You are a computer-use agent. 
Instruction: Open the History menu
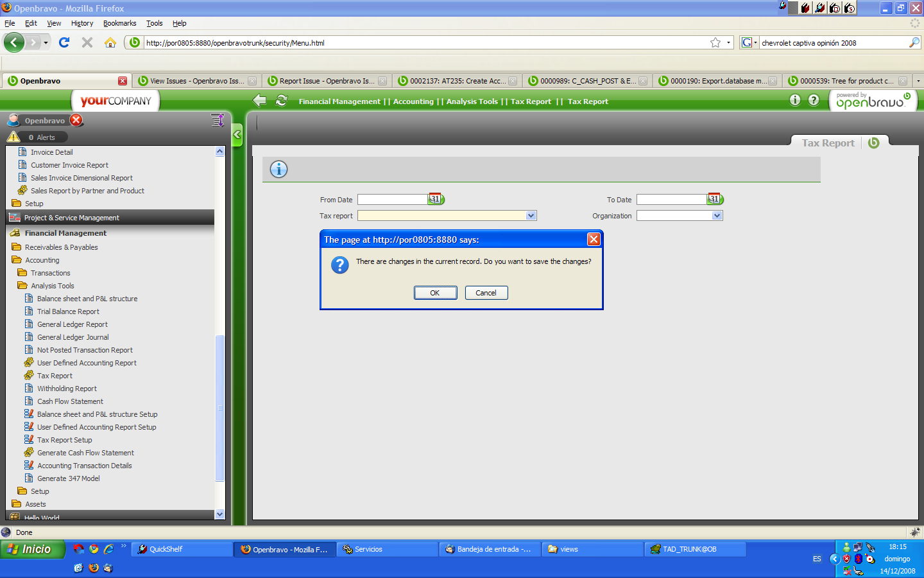82,23
